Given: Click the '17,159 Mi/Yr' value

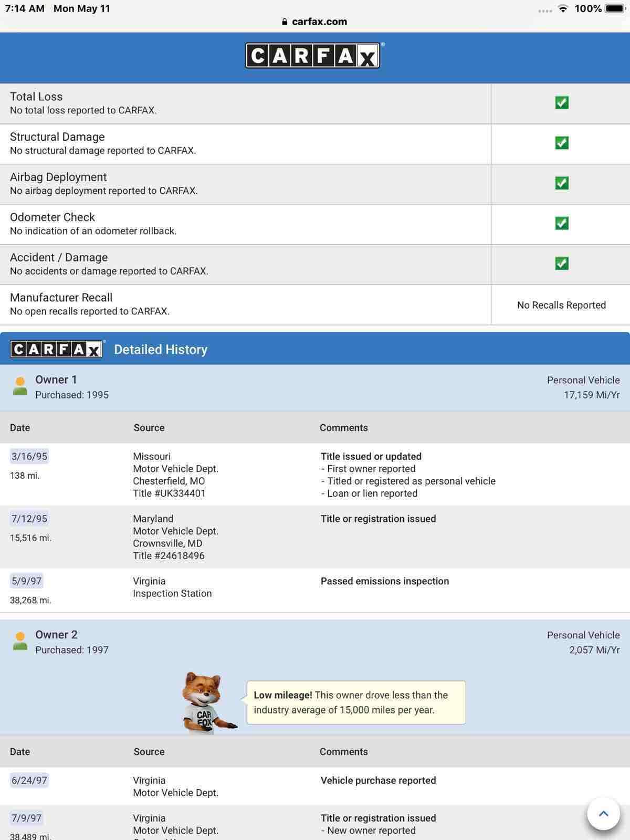Looking at the screenshot, I should 592,395.
